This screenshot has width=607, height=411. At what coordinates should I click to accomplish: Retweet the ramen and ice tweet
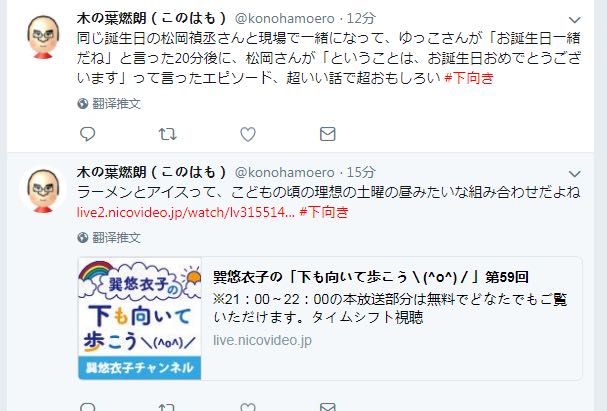168,407
